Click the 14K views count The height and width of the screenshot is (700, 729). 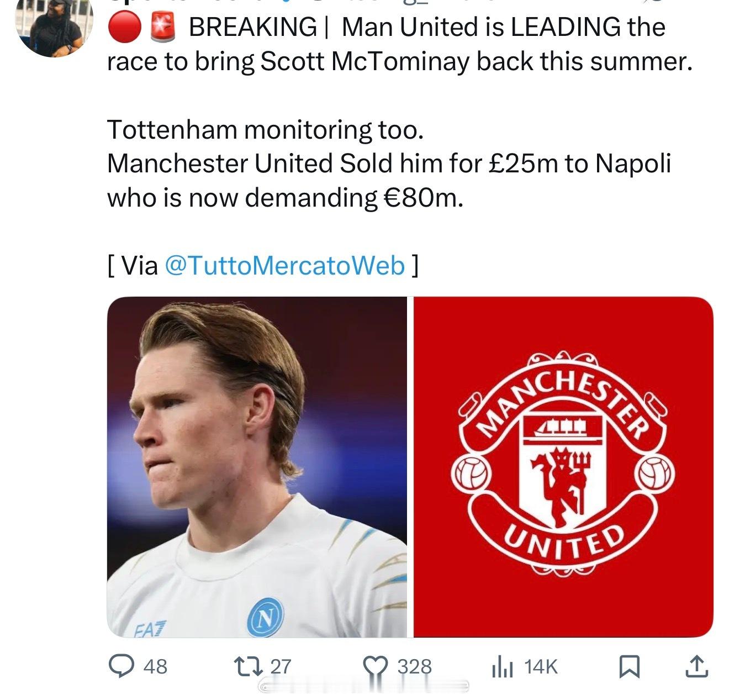(541, 667)
